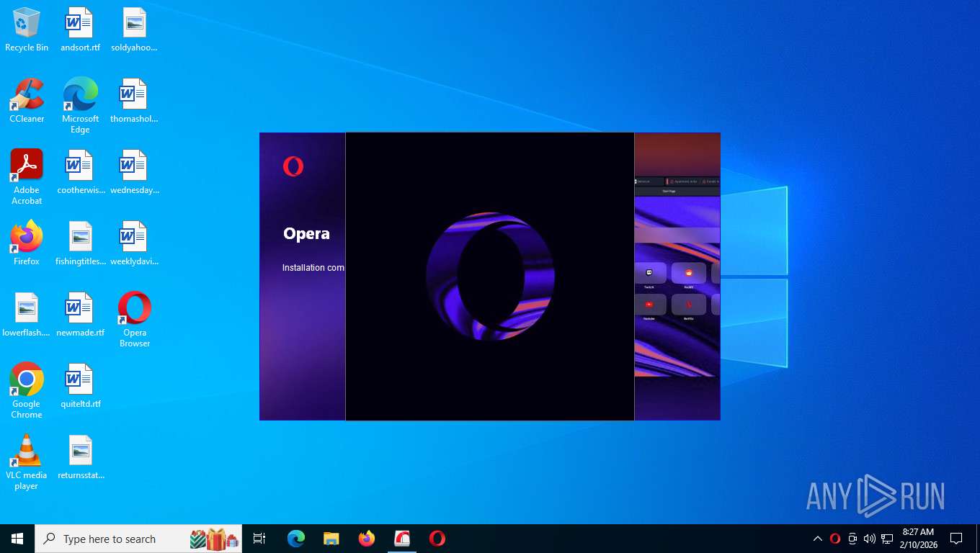Show hidden system tray icons

tap(817, 539)
